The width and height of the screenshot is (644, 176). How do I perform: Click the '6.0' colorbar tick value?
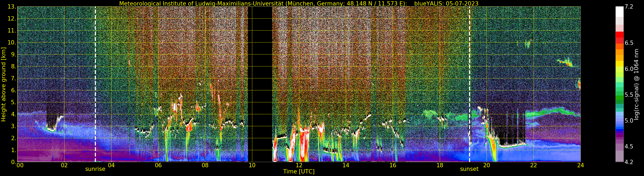coord(628,69)
